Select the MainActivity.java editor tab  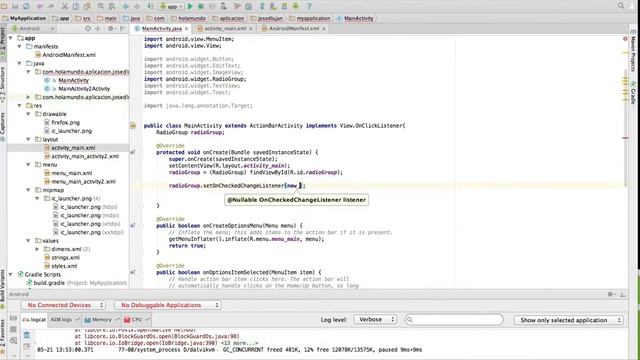(162, 29)
